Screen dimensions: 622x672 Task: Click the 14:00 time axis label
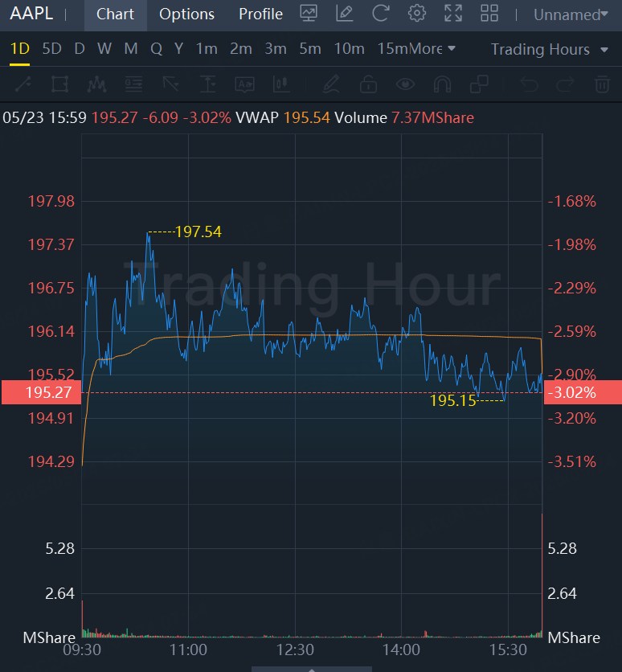click(x=401, y=649)
